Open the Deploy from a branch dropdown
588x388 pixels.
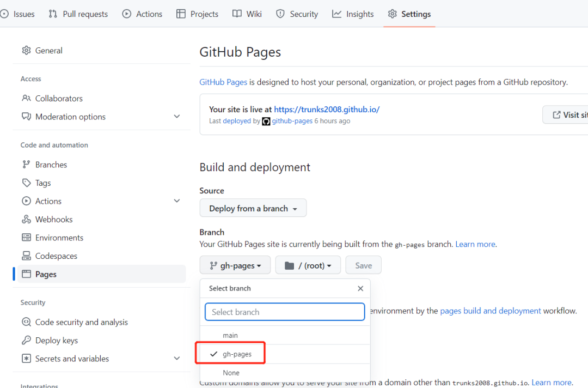tap(253, 208)
